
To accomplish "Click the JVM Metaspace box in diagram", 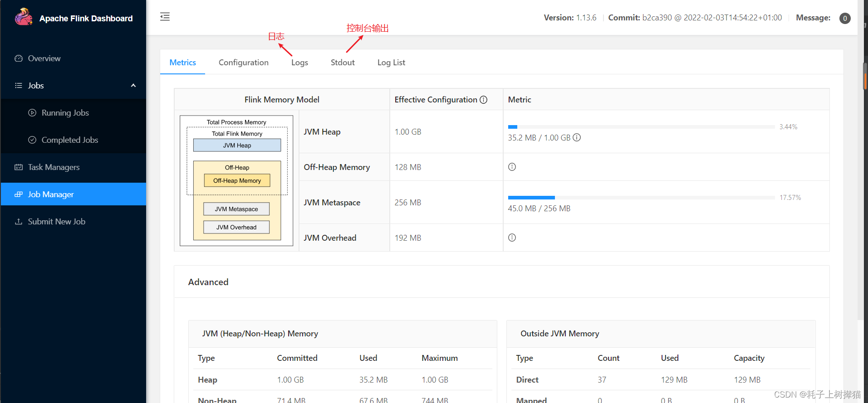I will (236, 209).
